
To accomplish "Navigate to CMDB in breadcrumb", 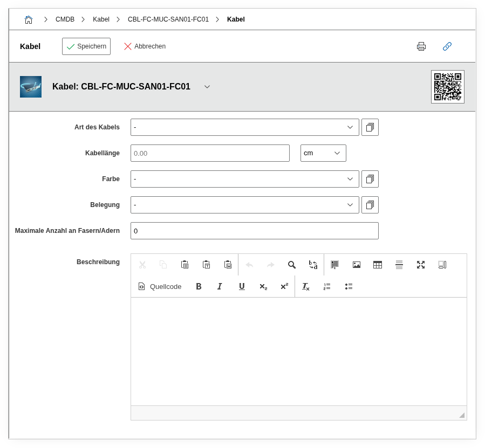I will coord(65,19).
